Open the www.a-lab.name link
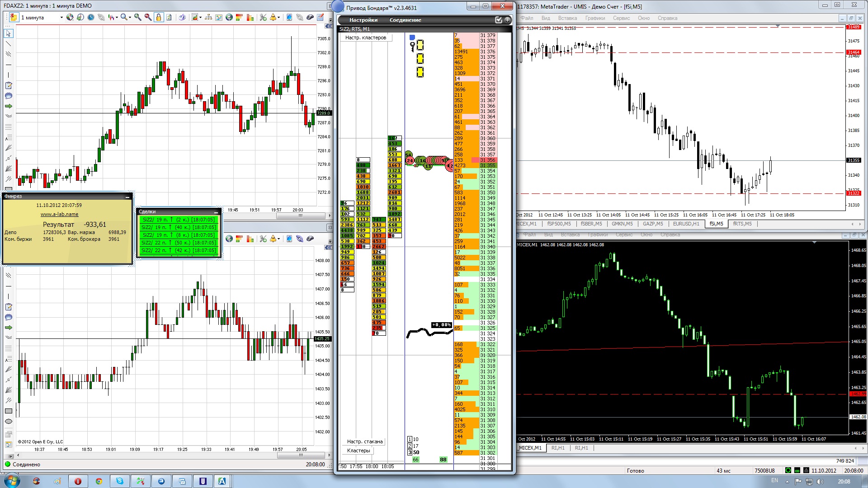 coord(59,214)
